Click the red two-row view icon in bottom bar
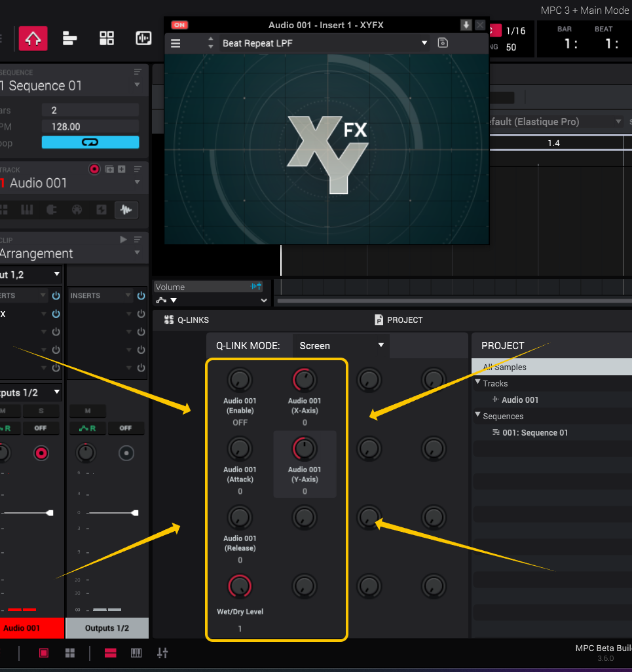632x672 pixels. (111, 653)
